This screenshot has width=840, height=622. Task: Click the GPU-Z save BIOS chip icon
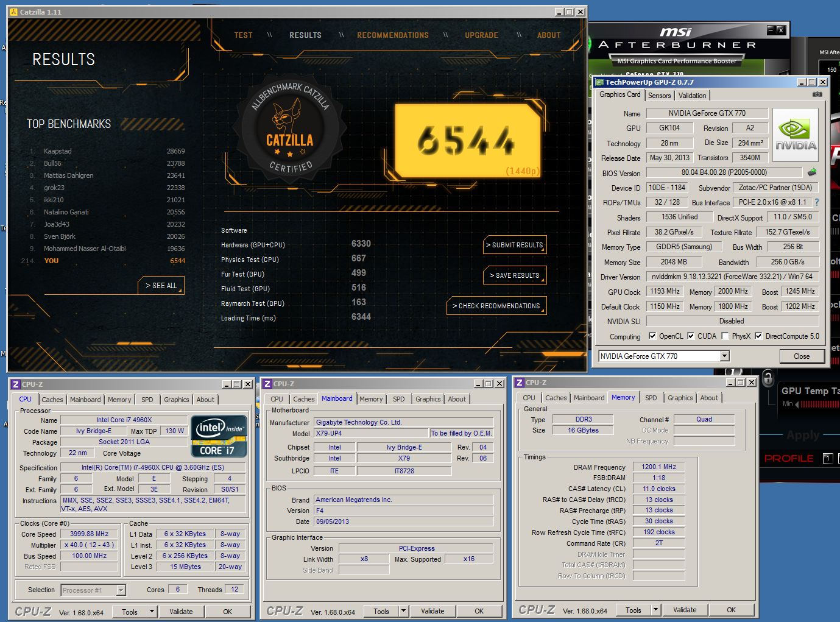pos(812,172)
